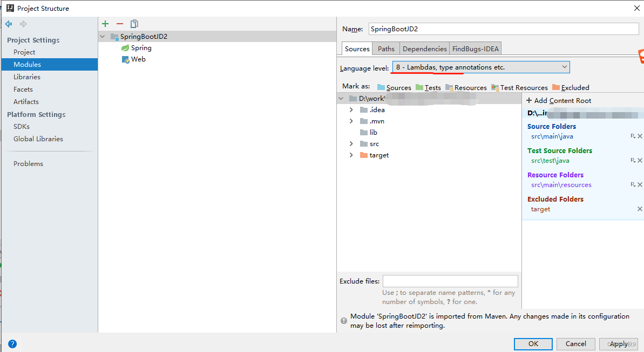Click the OK button
The width and height of the screenshot is (644, 352).
pyautogui.click(x=533, y=344)
